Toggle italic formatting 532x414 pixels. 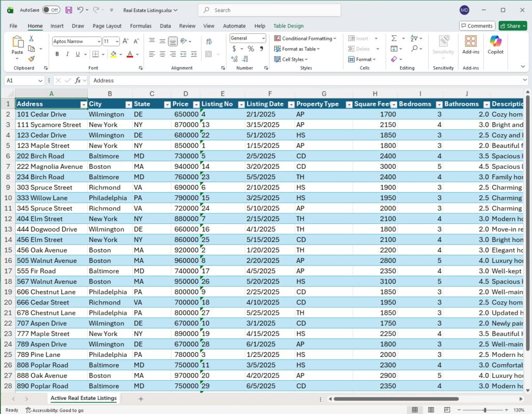tap(68, 54)
